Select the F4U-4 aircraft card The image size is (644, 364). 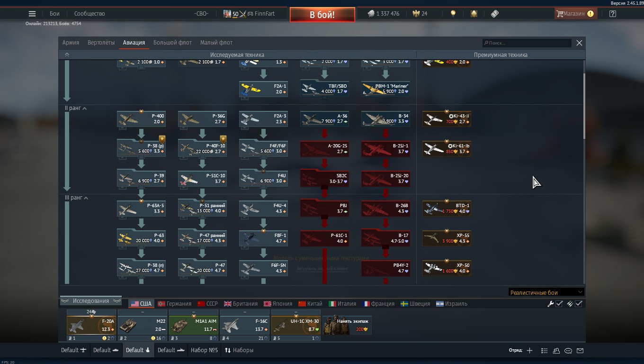(x=263, y=209)
